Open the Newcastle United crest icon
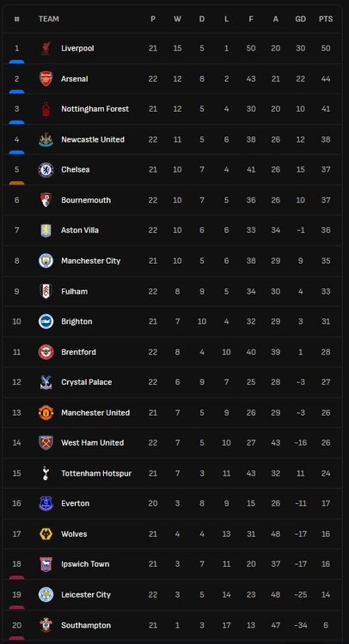This screenshot has height=644, width=349. click(x=46, y=140)
